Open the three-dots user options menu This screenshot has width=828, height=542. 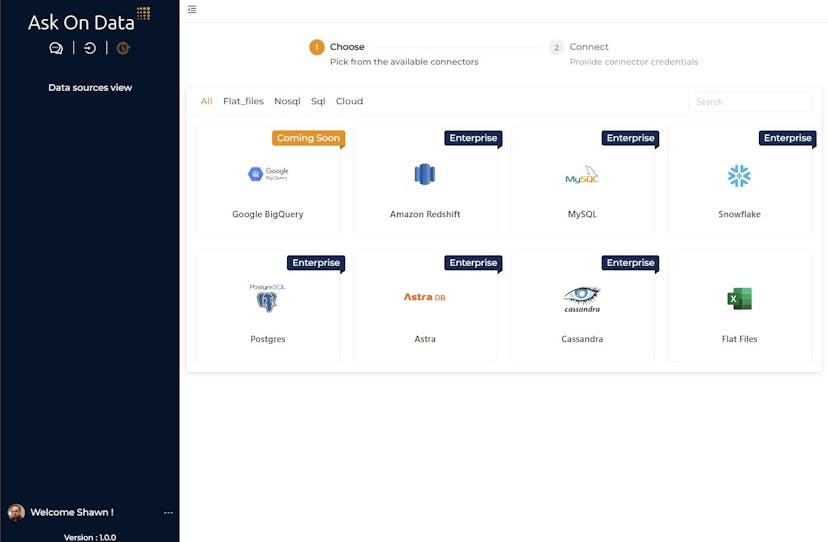coord(168,512)
